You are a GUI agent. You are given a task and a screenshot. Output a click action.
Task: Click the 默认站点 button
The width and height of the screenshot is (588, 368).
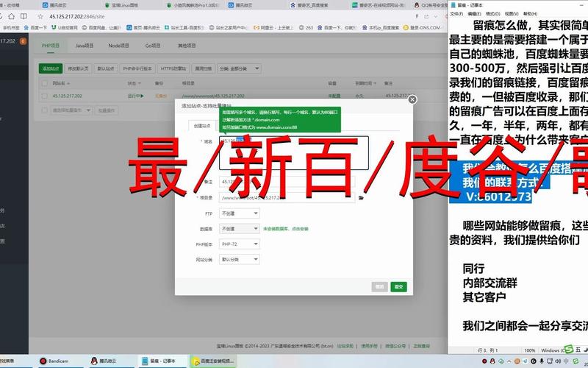tap(105, 68)
